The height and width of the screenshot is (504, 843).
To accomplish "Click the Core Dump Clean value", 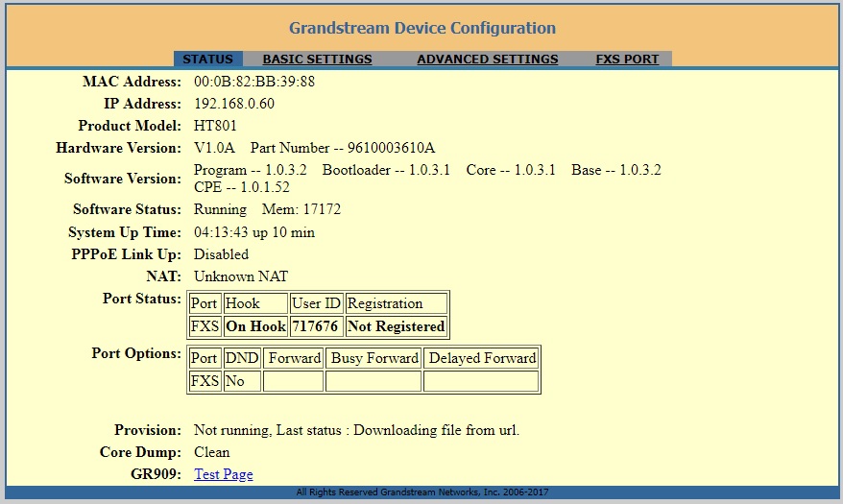I will [212, 452].
